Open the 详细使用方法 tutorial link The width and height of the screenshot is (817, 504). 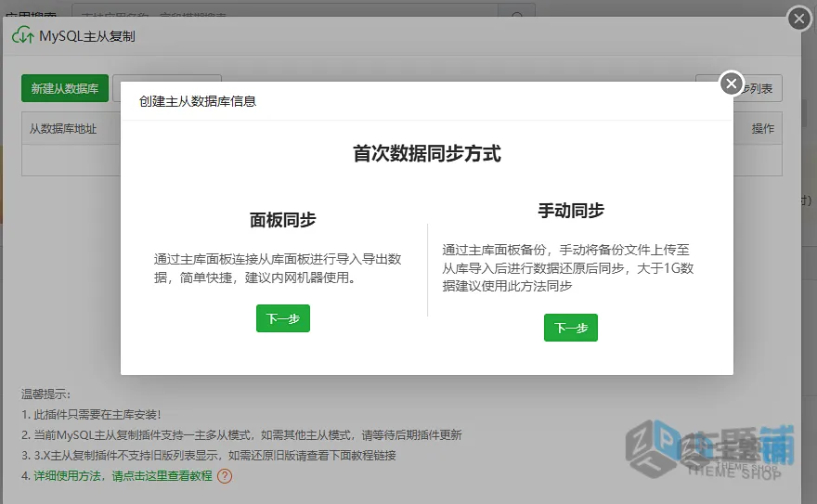tap(123, 476)
